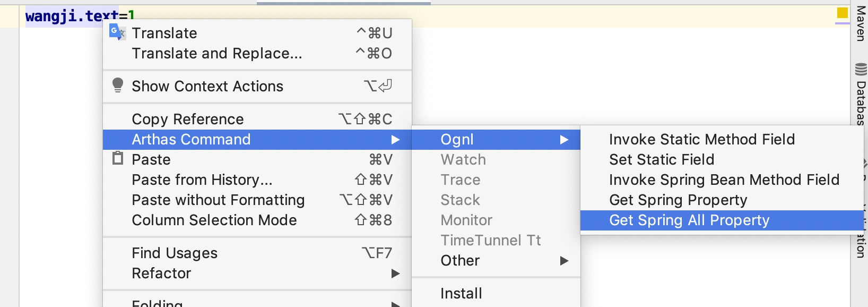Screen dimensions: 868x307
Task: Open the Other submenu
Action: 496,260
